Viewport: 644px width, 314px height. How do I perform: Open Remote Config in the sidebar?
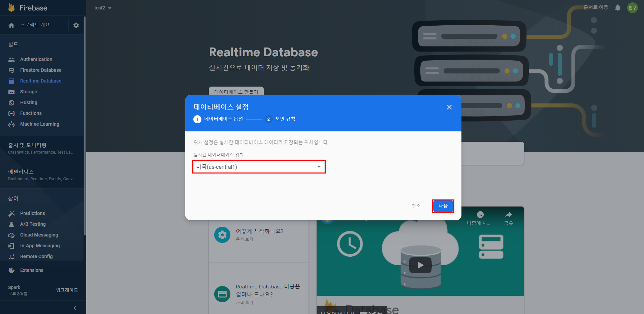[36, 256]
